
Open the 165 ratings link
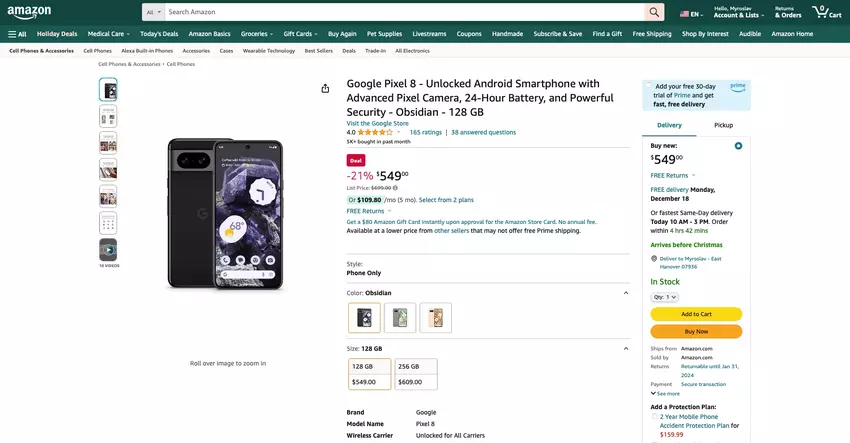click(x=425, y=132)
